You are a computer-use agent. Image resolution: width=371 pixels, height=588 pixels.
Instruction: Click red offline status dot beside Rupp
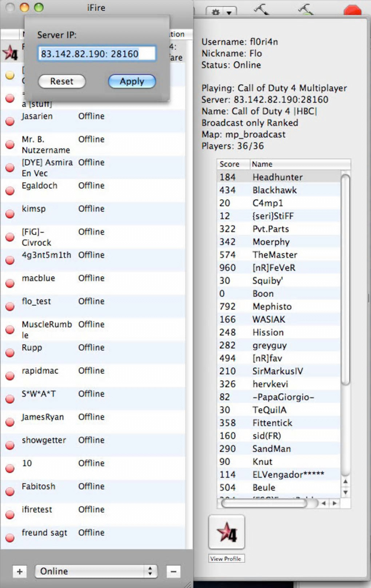pyautogui.click(x=10, y=353)
